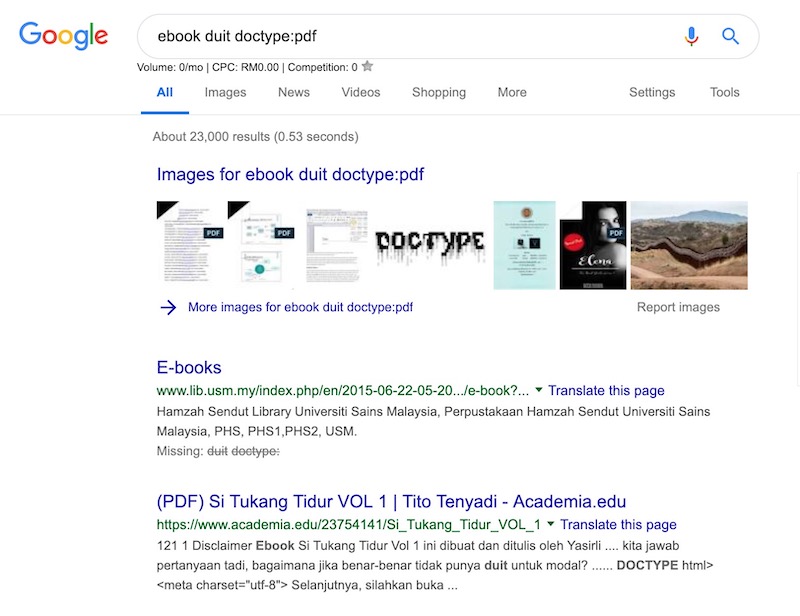Click 'About 23,000 results' text
The image size is (800, 616).
pos(256,137)
